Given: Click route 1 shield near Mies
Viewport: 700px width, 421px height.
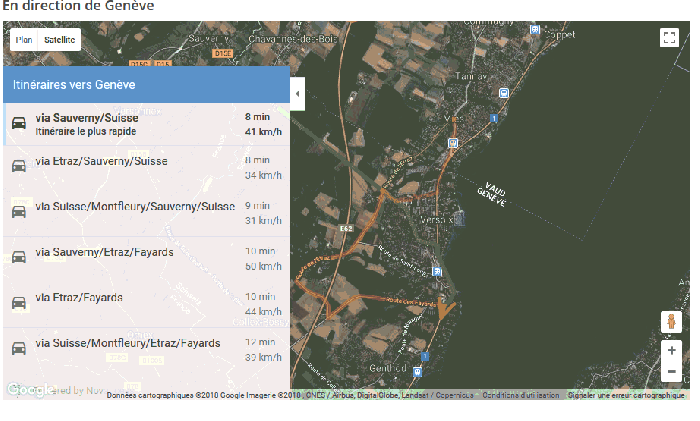Looking at the screenshot, I should coord(493,118).
